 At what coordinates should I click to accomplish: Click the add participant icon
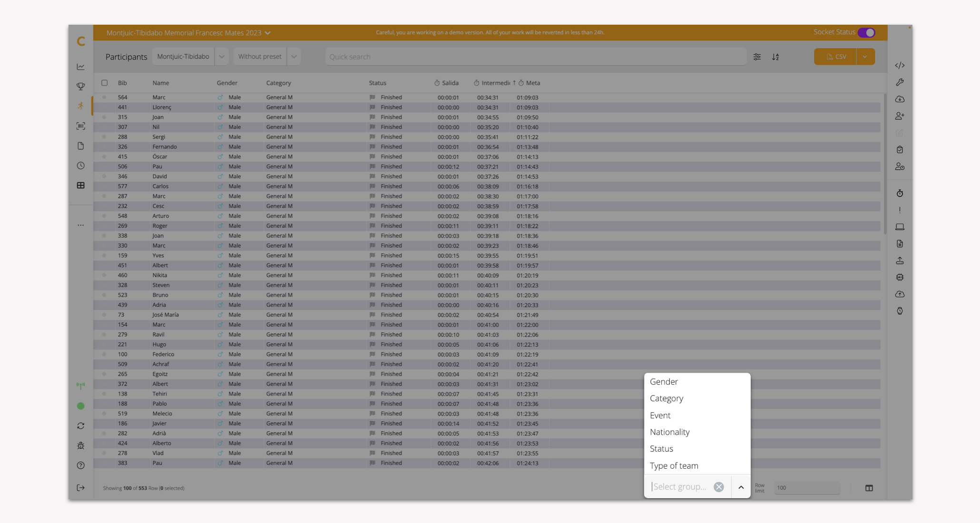point(900,116)
